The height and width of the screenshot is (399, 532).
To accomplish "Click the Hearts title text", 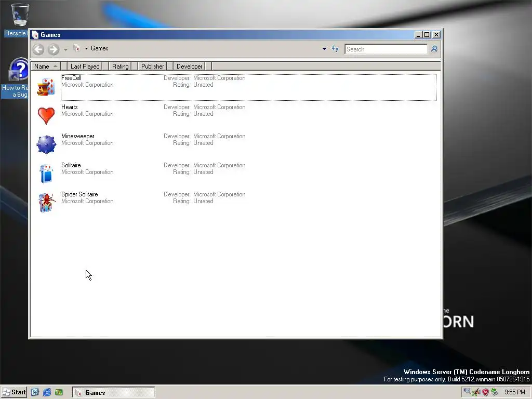I will (70, 107).
